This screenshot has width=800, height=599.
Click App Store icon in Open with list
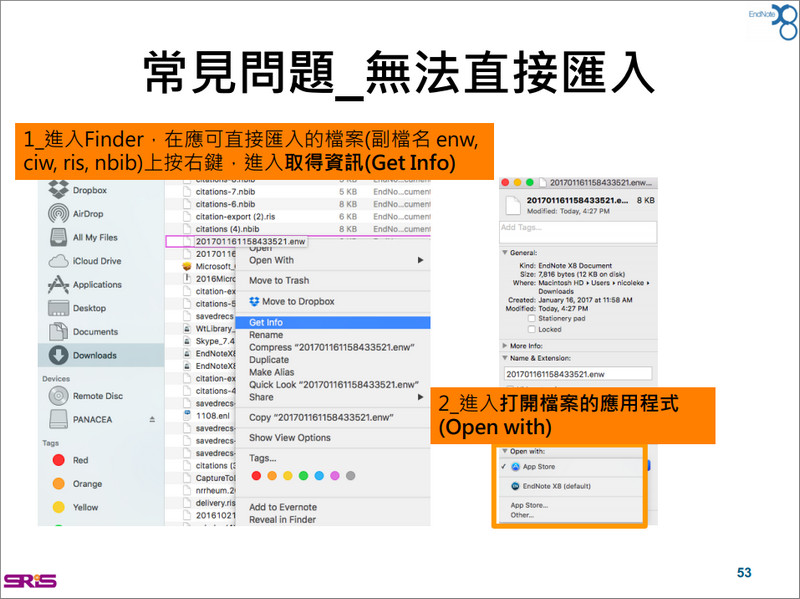click(x=515, y=466)
